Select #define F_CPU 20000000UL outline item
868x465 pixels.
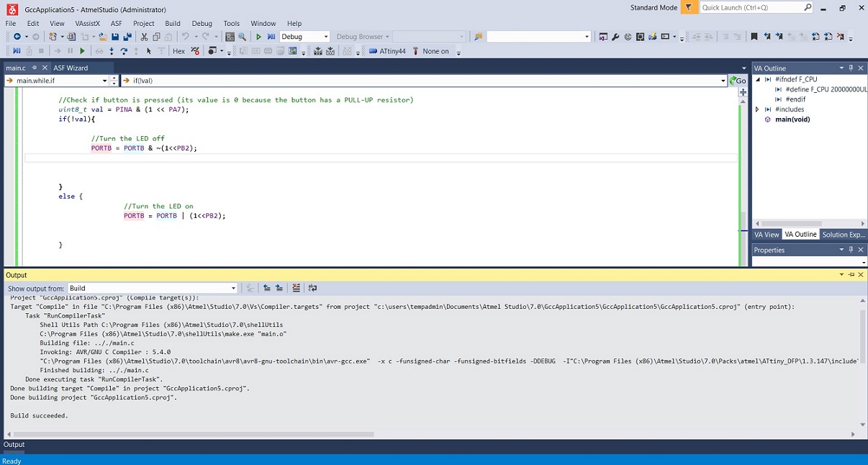[x=826, y=89]
